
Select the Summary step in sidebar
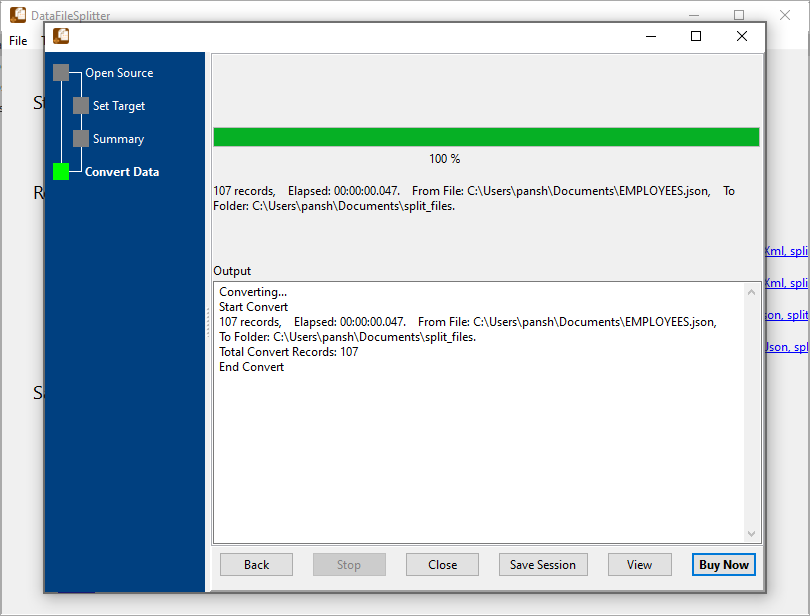point(120,138)
